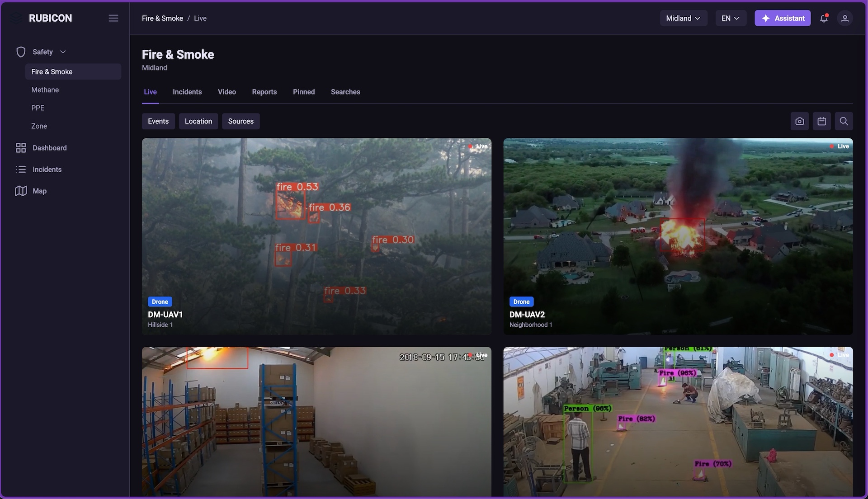The width and height of the screenshot is (868, 499).
Task: Open the warehouse camera feed thumbnail
Action: [316, 422]
